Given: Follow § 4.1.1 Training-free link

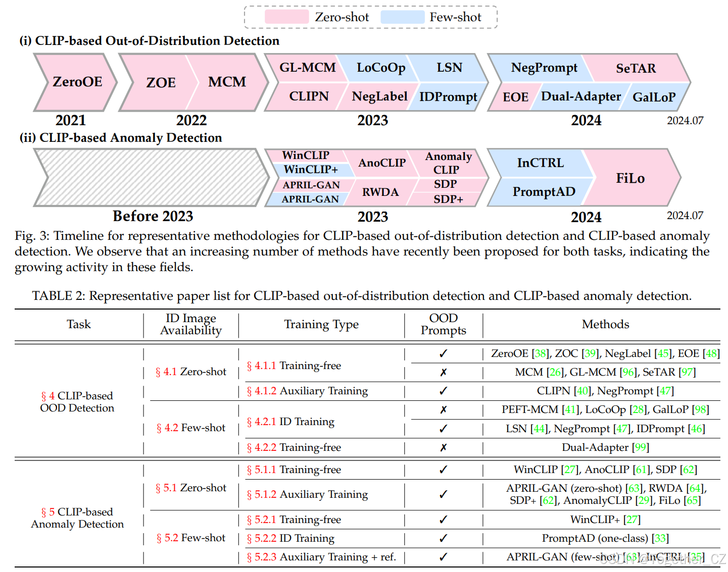Looking at the screenshot, I should pos(294,366).
